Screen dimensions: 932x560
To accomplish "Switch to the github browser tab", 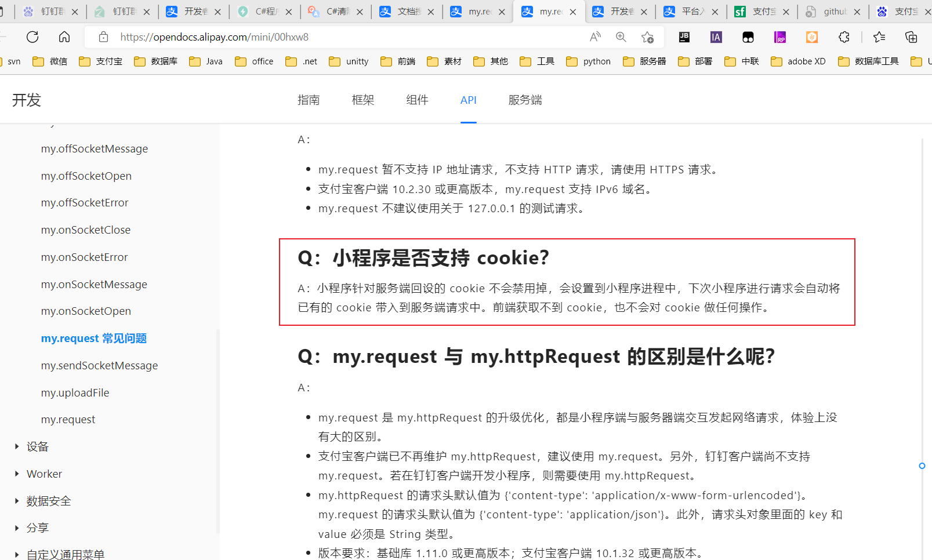I will pos(834,12).
